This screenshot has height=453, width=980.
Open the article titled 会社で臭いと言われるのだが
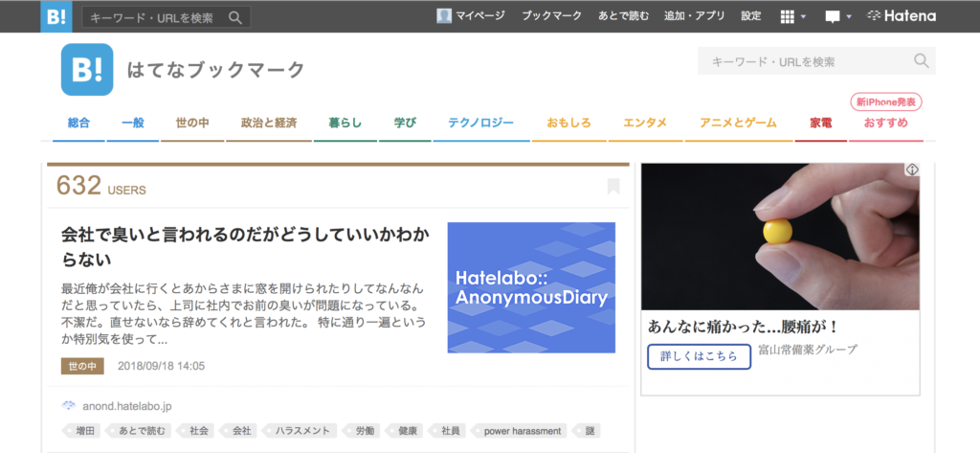(x=244, y=246)
